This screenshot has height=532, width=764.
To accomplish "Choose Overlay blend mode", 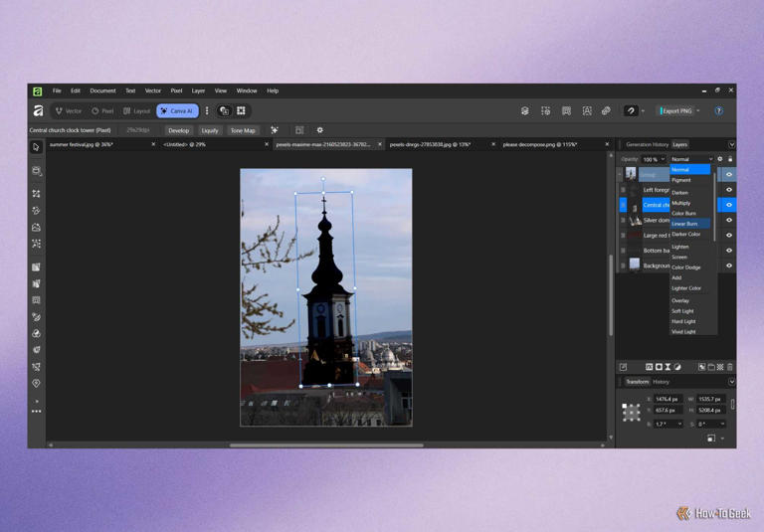I will click(680, 300).
